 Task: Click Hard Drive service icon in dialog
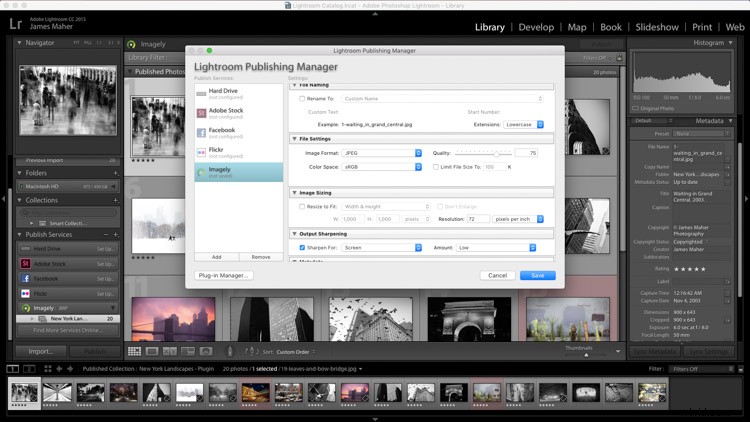click(x=201, y=94)
